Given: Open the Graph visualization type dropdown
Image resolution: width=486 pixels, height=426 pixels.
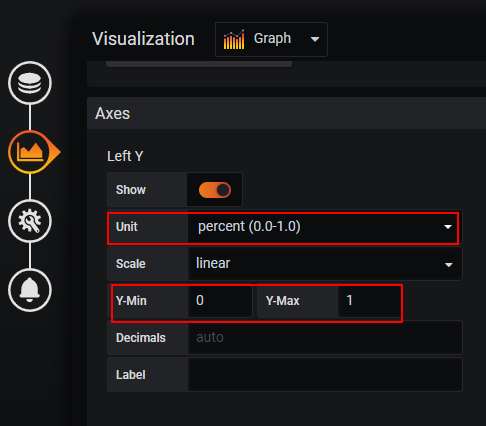Looking at the screenshot, I should click(x=271, y=40).
